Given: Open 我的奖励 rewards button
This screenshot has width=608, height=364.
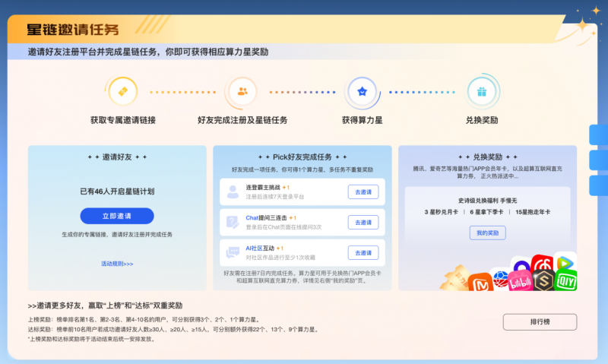Looking at the screenshot, I should point(488,233).
